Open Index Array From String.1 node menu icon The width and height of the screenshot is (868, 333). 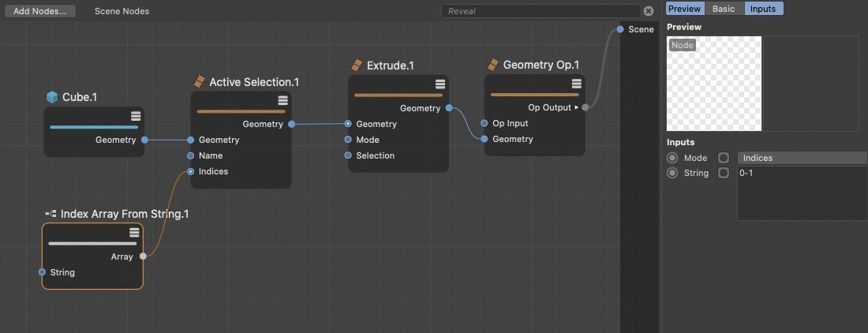(134, 232)
